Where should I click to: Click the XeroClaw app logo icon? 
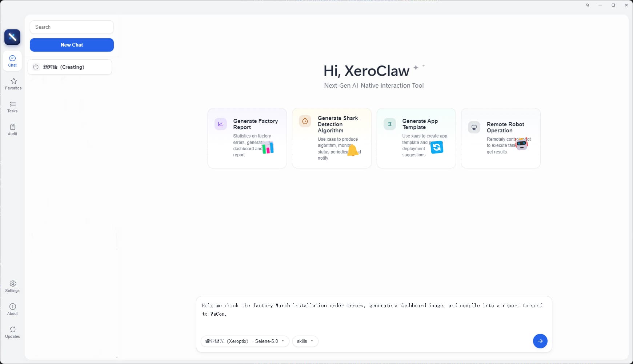(x=12, y=37)
